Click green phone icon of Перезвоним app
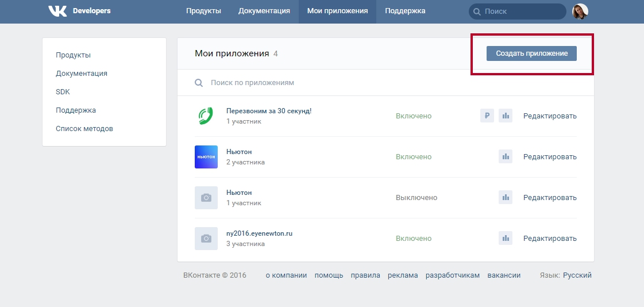Viewport: 644px width, 307px height. 206,116
